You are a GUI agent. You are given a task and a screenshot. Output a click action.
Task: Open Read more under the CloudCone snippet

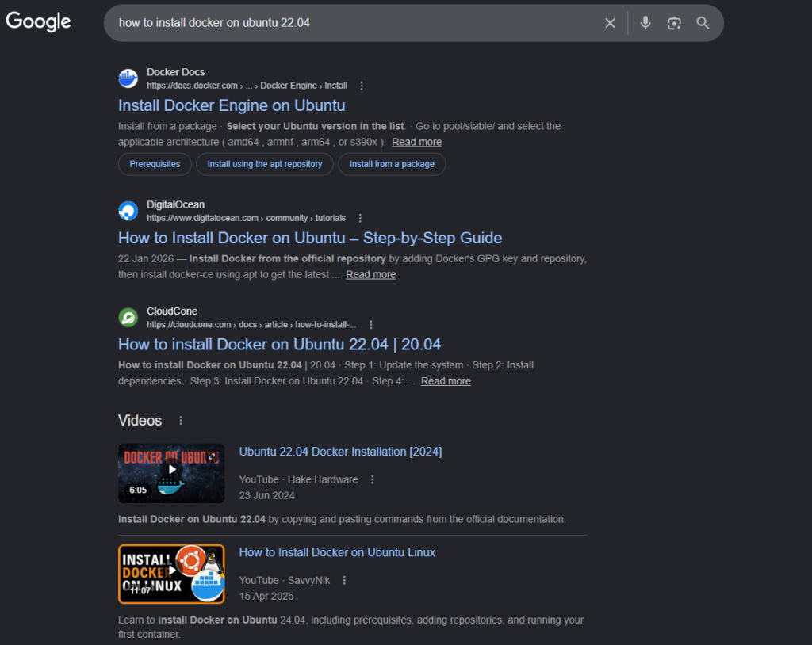coord(446,381)
